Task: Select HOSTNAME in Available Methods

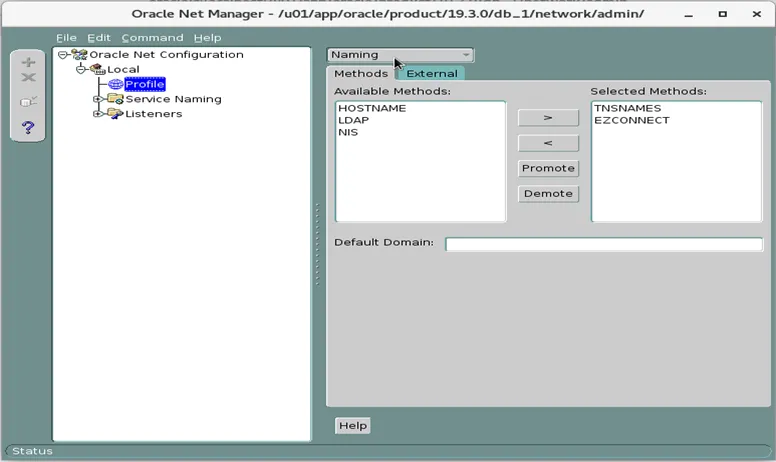Action: 372,108
